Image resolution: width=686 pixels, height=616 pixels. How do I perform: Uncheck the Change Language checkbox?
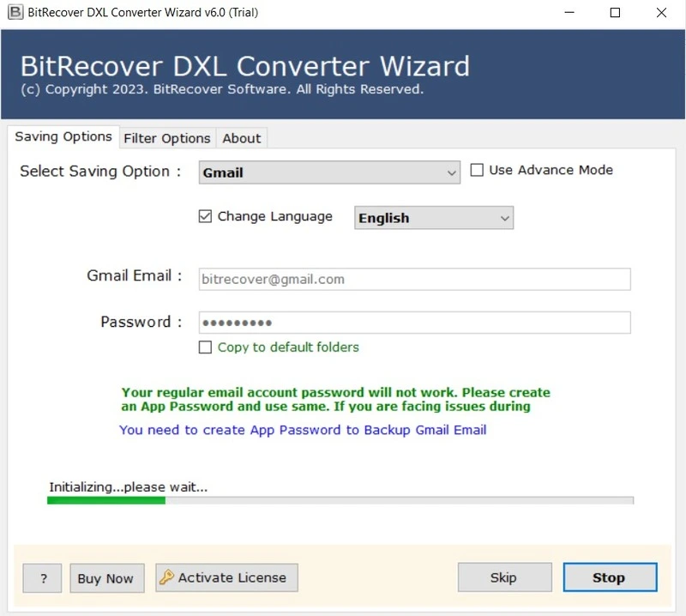point(205,216)
